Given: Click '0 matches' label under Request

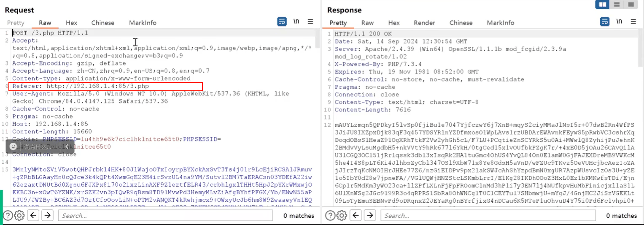Looking at the screenshot, I should click(x=299, y=216).
